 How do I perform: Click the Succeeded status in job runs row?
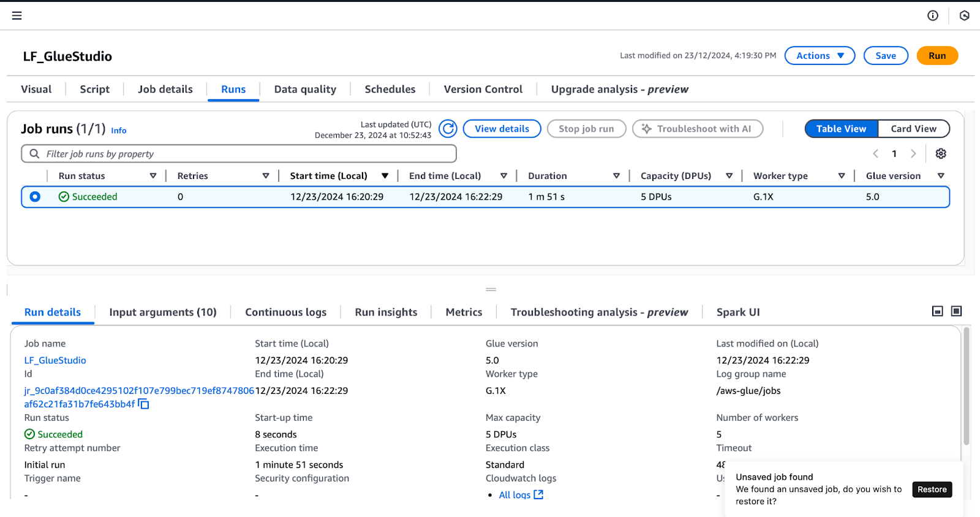(88, 197)
